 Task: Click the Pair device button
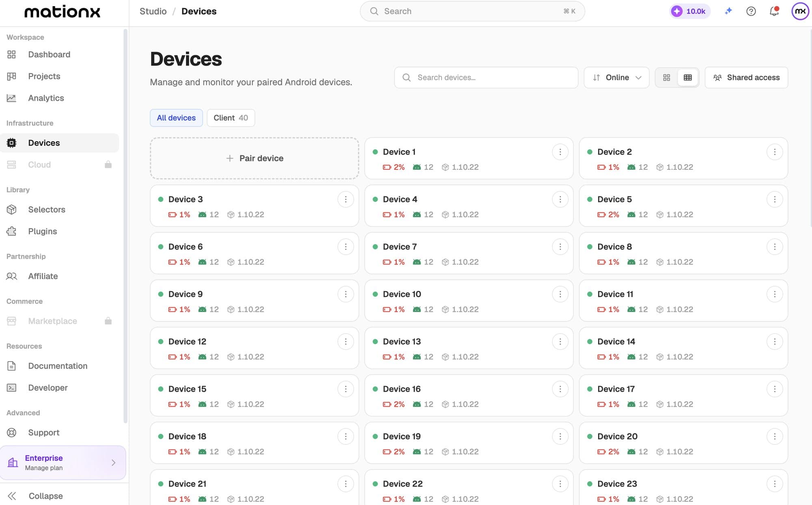[x=255, y=158]
